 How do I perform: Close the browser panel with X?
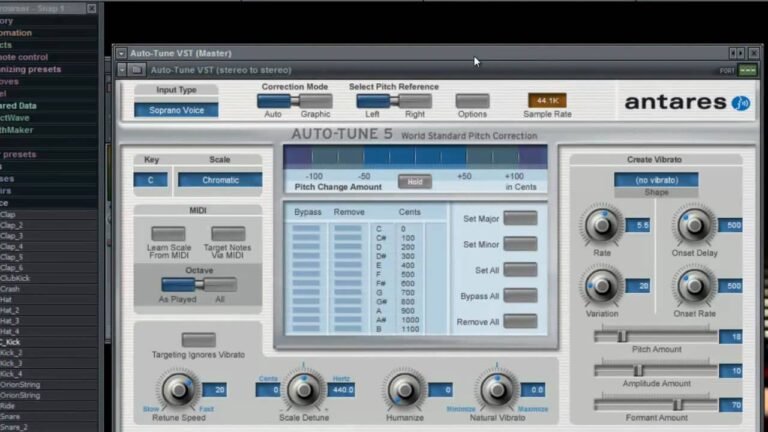tap(92, 8)
